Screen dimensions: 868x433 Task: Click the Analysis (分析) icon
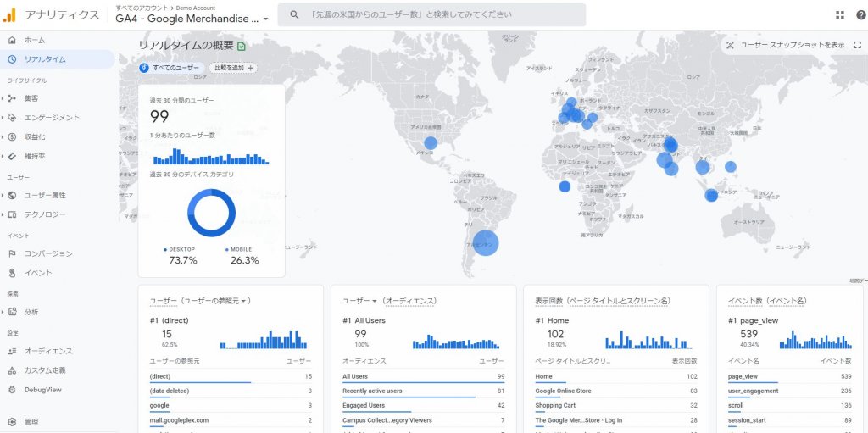12,312
